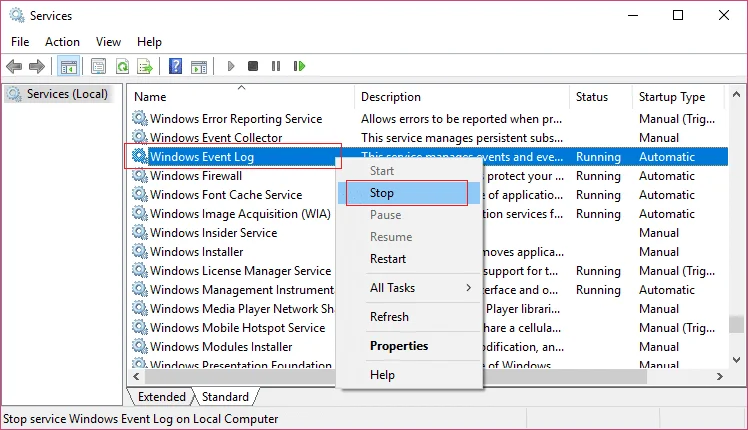The width and height of the screenshot is (748, 430).
Task: Sort by the Startup Type column header
Action: (678, 97)
